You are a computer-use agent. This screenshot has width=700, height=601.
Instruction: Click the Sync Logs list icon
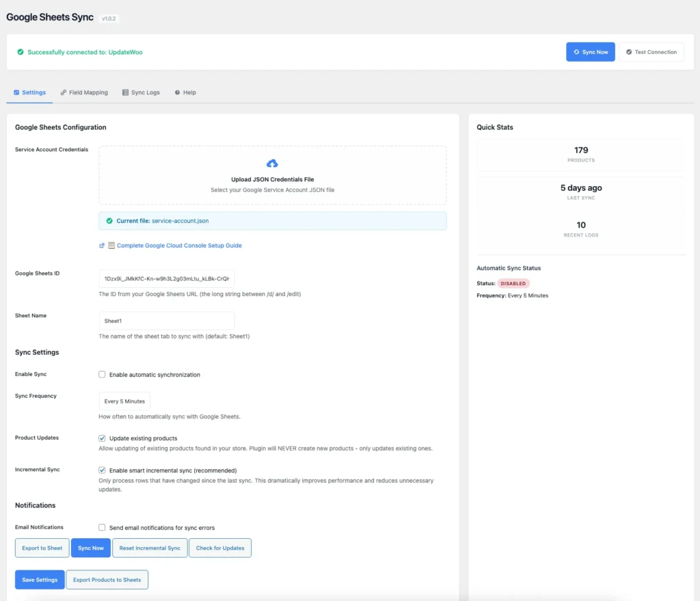[x=125, y=92]
